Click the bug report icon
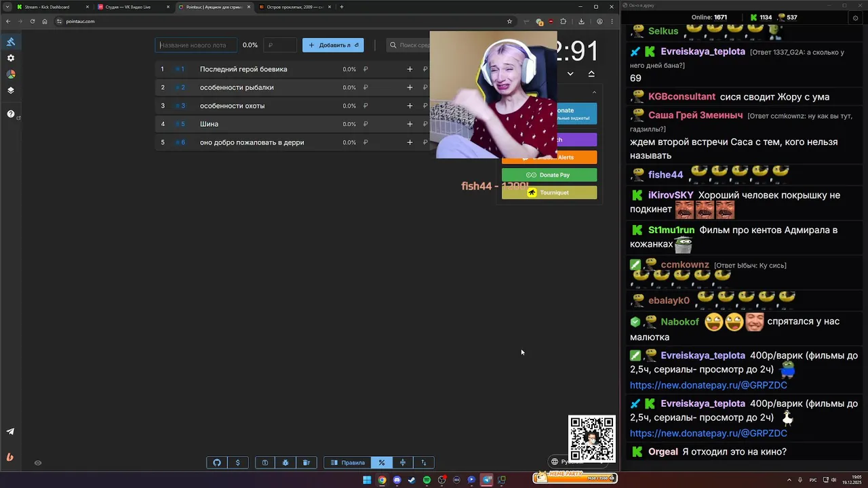 [285, 462]
